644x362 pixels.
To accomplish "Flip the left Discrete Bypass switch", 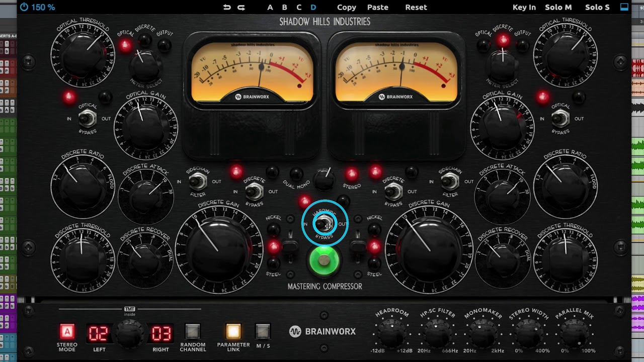I will click(x=254, y=192).
